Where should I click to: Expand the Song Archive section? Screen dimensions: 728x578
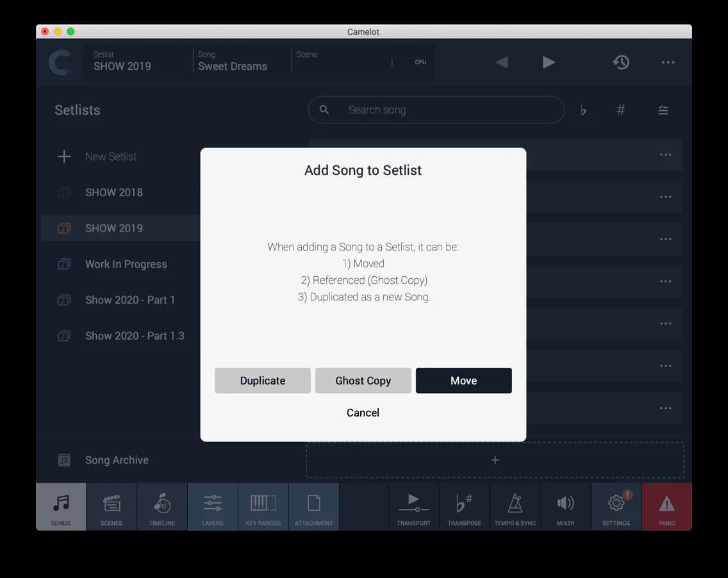[x=116, y=459]
